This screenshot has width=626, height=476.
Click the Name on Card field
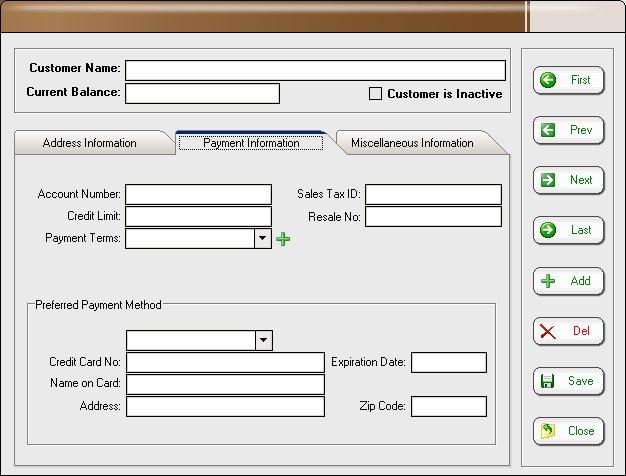(226, 384)
